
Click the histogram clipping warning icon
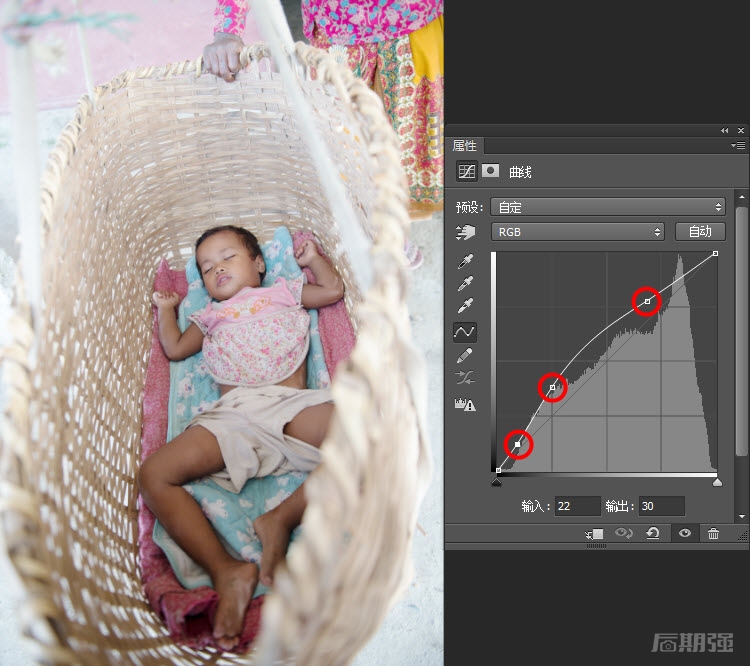[x=465, y=405]
